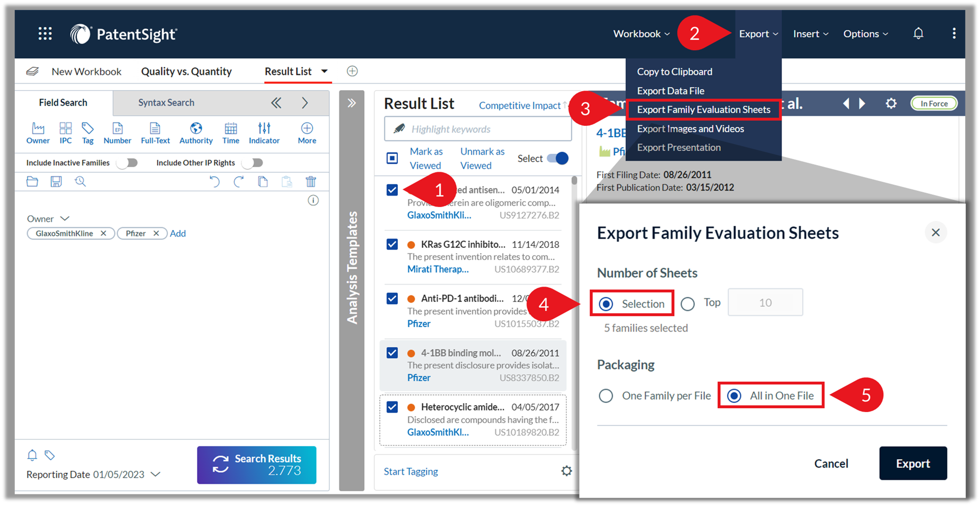Viewport: 980px width, 506px height.
Task: Open the vertical three-dot header menu
Action: [x=954, y=33]
